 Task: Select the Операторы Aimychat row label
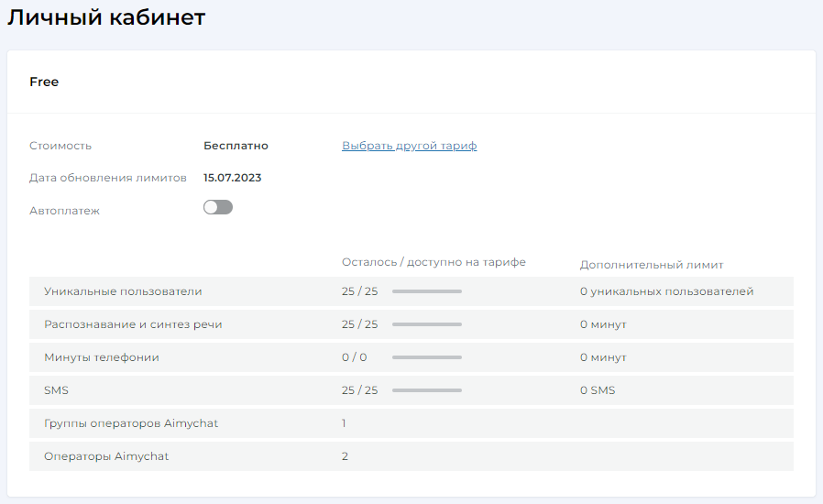(x=106, y=456)
